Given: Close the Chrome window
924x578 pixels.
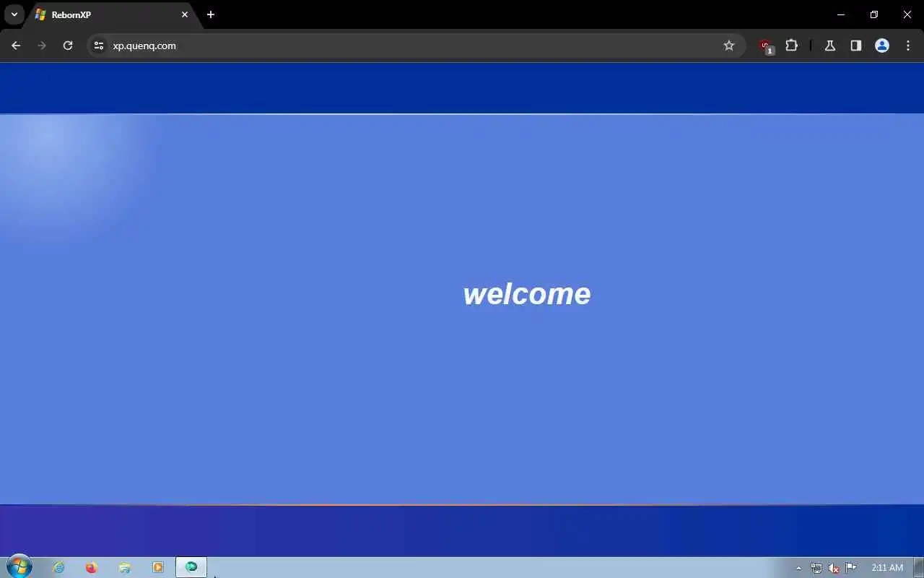Looking at the screenshot, I should [x=907, y=14].
